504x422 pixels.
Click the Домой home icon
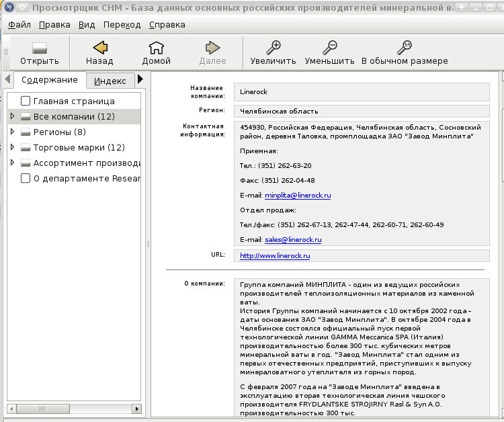(156, 48)
